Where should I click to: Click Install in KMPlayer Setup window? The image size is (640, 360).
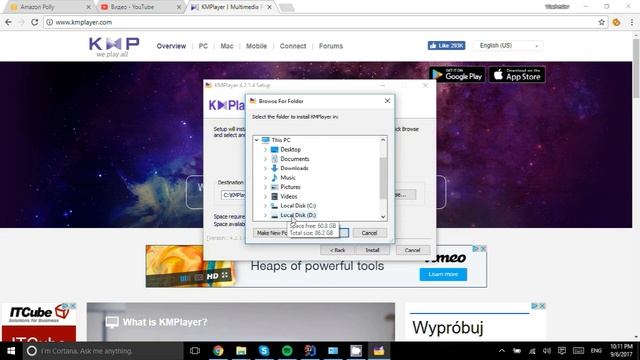pos(372,250)
